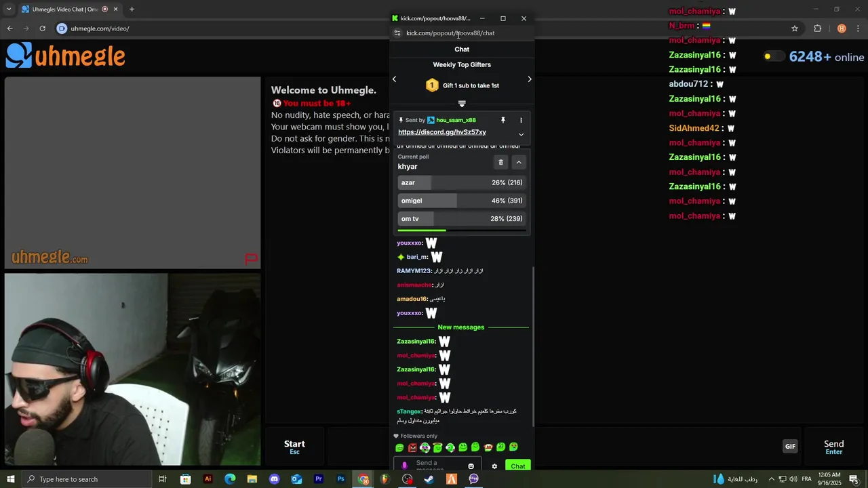Click username bari_m in chat
Viewport: 868px width, 488px height.
tap(417, 257)
